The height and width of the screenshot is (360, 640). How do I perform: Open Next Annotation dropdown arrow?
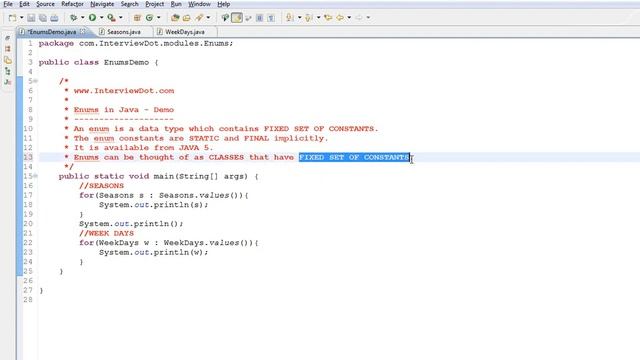click(299, 18)
